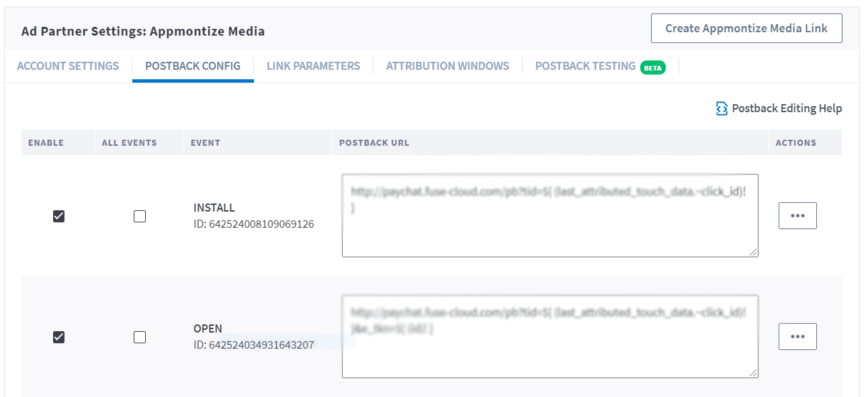This screenshot has width=868, height=397.
Task: Click the green BETA badge
Action: [x=652, y=67]
